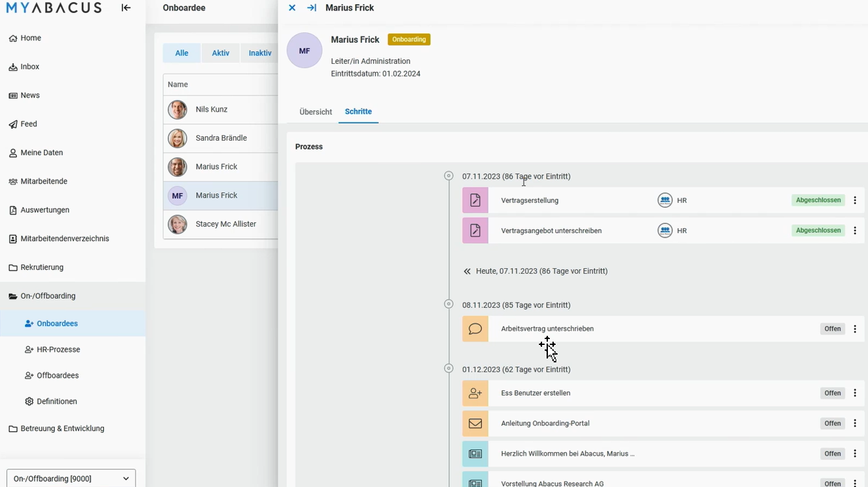Click the add-person icon on Ess Benutzer erstellen
Image resolution: width=868 pixels, height=487 pixels.
[475, 393]
